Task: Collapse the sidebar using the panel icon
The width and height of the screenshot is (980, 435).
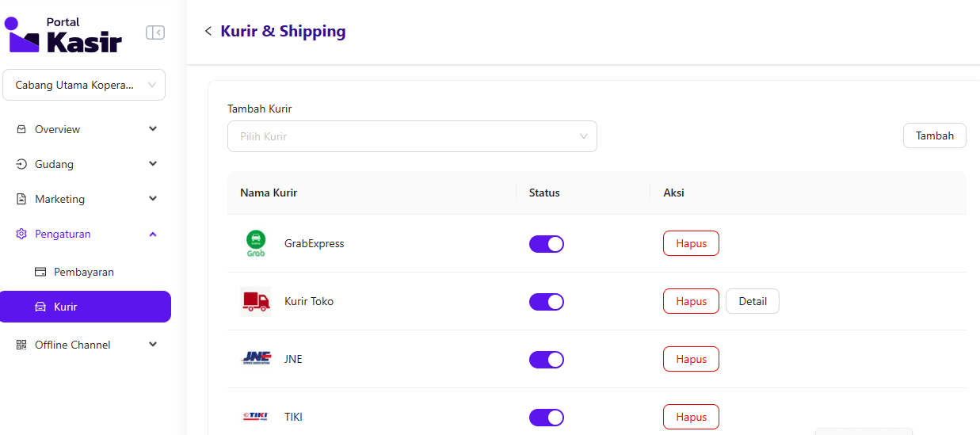Action: coord(155,32)
